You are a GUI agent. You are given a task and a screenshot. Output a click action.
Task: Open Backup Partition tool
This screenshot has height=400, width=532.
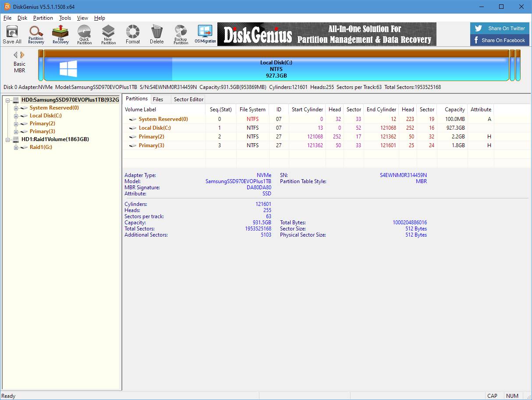pyautogui.click(x=181, y=35)
